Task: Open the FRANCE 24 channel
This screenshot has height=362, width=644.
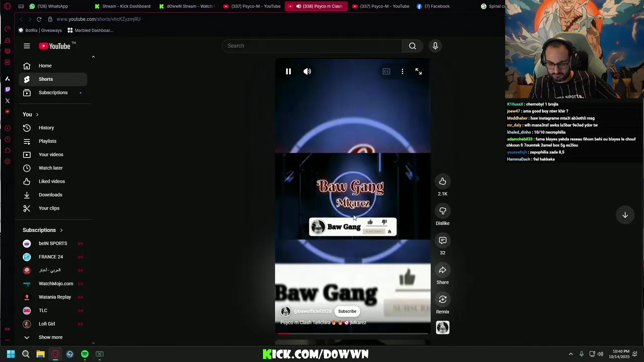Action: [x=53, y=257]
